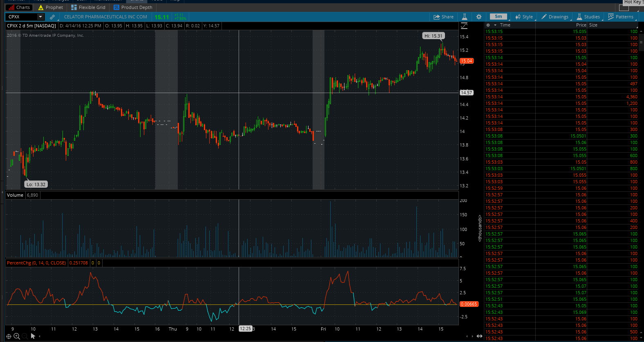Click the 14.57 crosshair price label
Viewport: 644px width, 342px height.
pos(466,93)
